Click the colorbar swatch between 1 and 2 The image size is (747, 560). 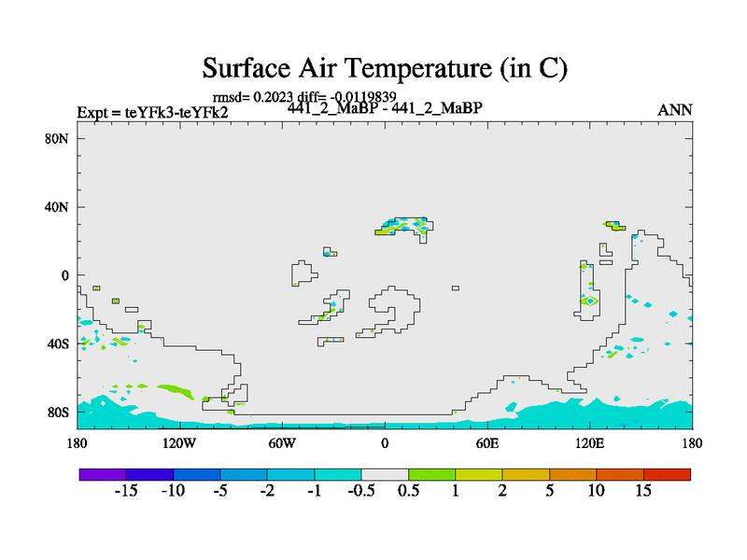(478, 474)
